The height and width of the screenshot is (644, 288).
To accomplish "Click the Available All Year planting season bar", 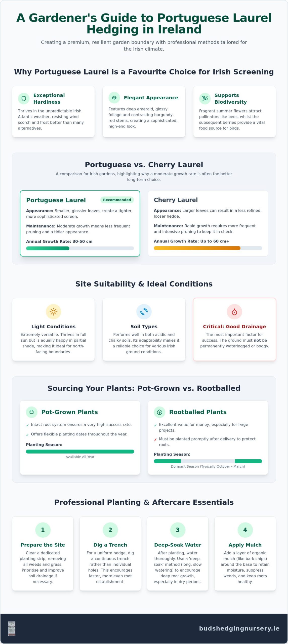I will [x=80, y=452].
